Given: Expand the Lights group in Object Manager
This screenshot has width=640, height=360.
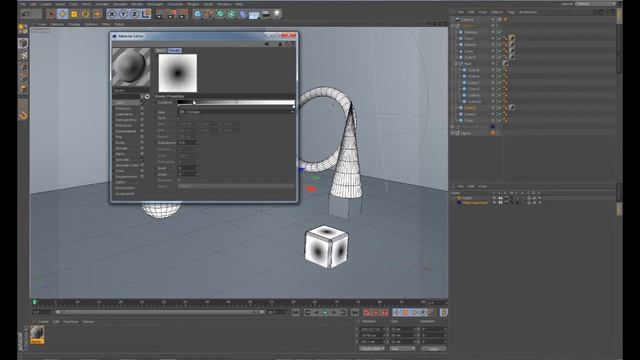Looking at the screenshot, I should click(x=452, y=133).
